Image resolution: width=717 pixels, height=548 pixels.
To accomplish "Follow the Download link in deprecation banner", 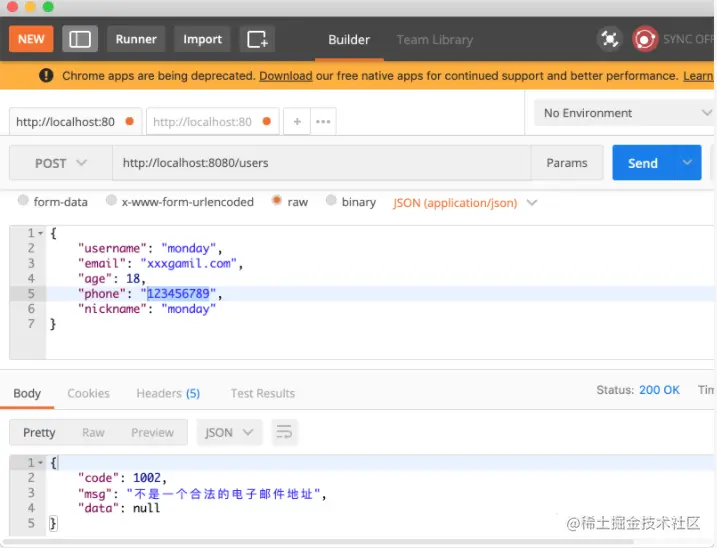I will 286,75.
